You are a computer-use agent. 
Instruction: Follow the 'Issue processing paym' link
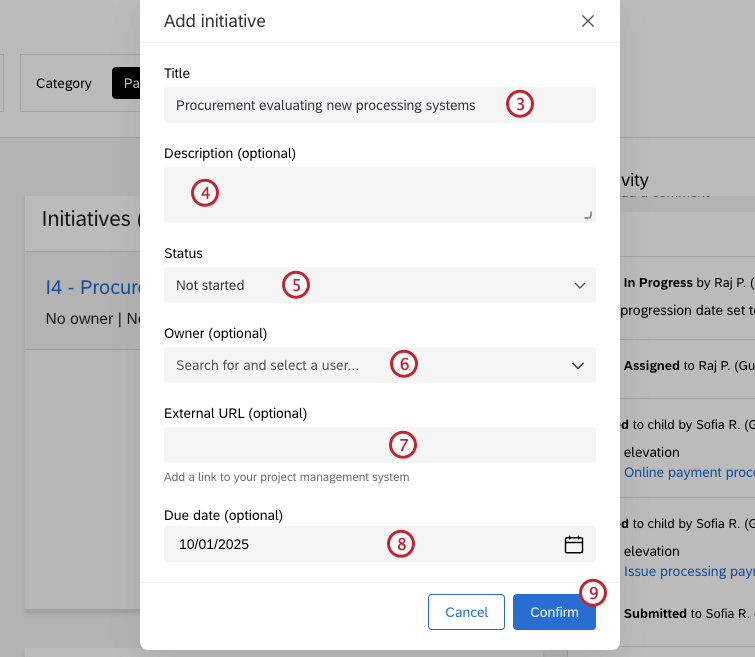689,571
